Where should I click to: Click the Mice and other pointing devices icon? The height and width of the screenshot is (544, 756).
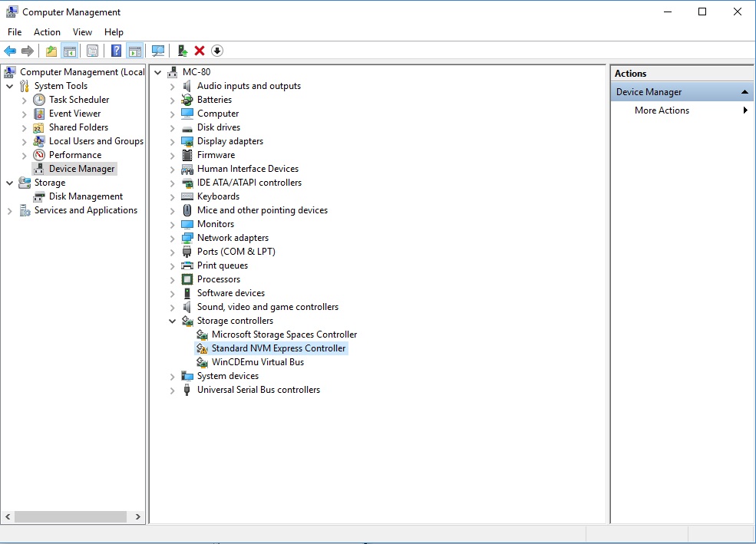pos(187,210)
